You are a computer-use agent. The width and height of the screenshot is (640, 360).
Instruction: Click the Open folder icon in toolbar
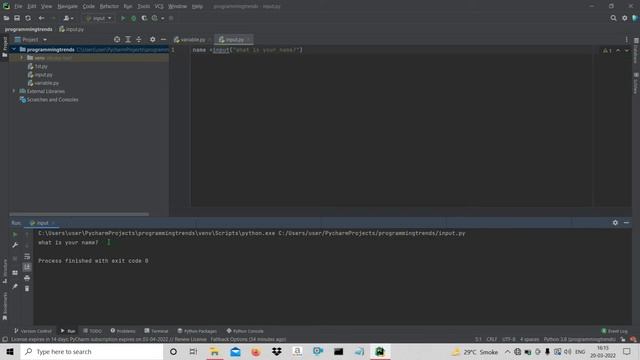pos(6,18)
